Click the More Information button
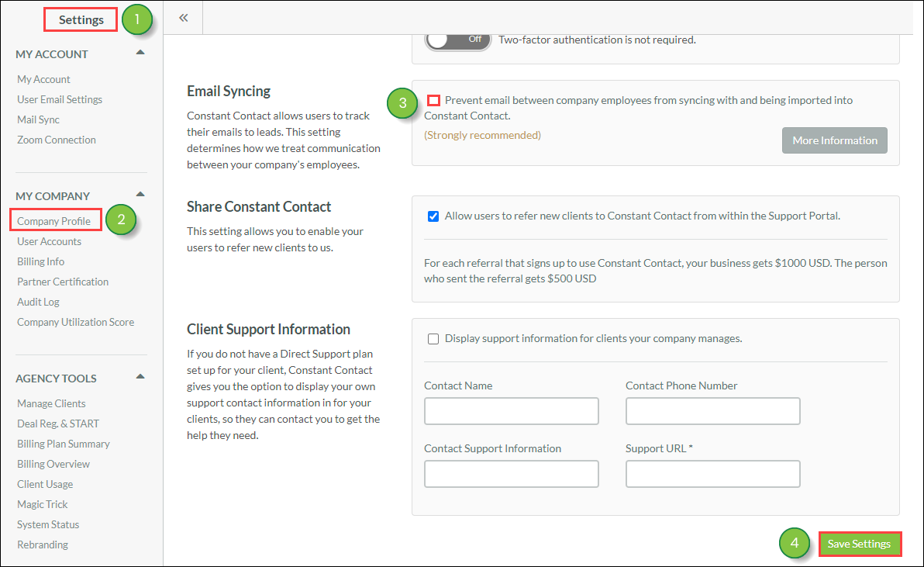The width and height of the screenshot is (924, 567). (834, 140)
